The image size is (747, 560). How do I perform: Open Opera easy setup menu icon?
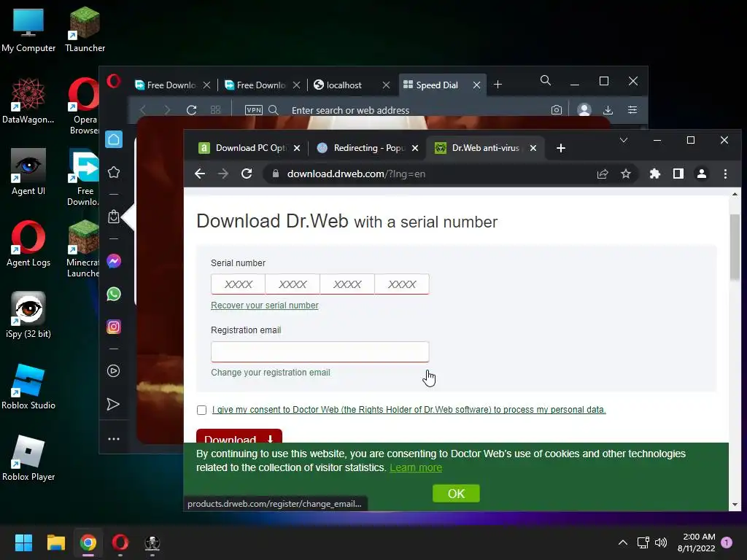coord(632,110)
